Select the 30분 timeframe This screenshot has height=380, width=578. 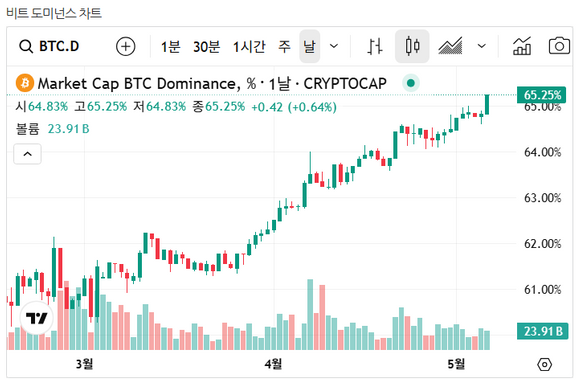(206, 46)
